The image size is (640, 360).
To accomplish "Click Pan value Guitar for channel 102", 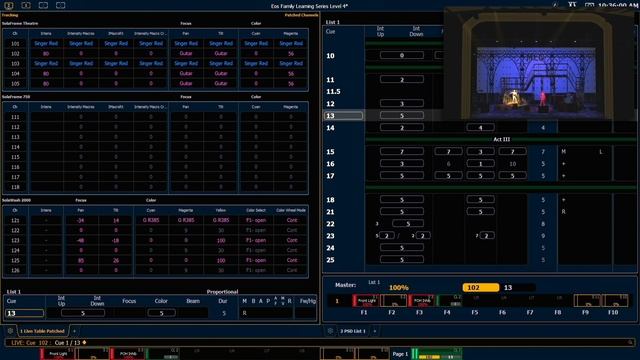I will (x=186, y=53).
